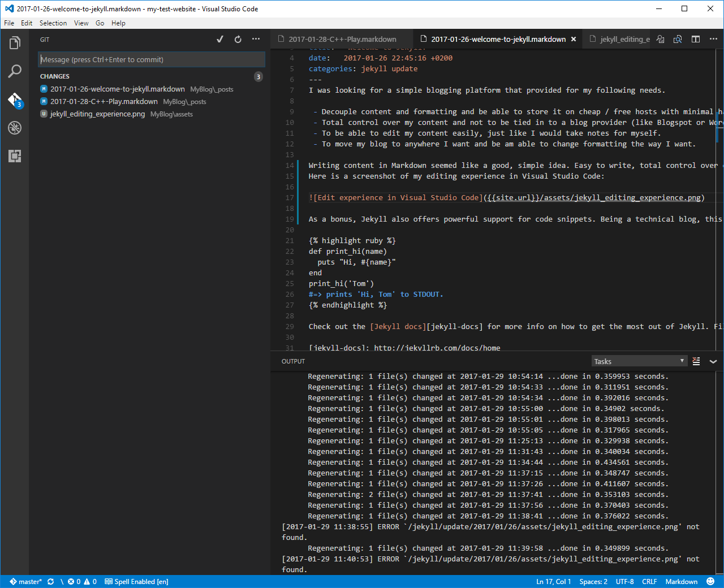
Task: Open the Edit menu
Action: (x=27, y=23)
